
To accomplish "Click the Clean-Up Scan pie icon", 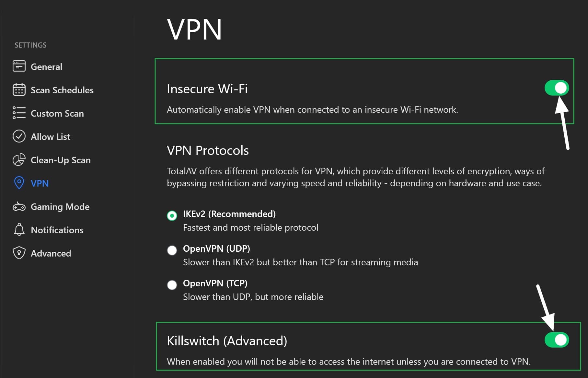I will [19, 159].
